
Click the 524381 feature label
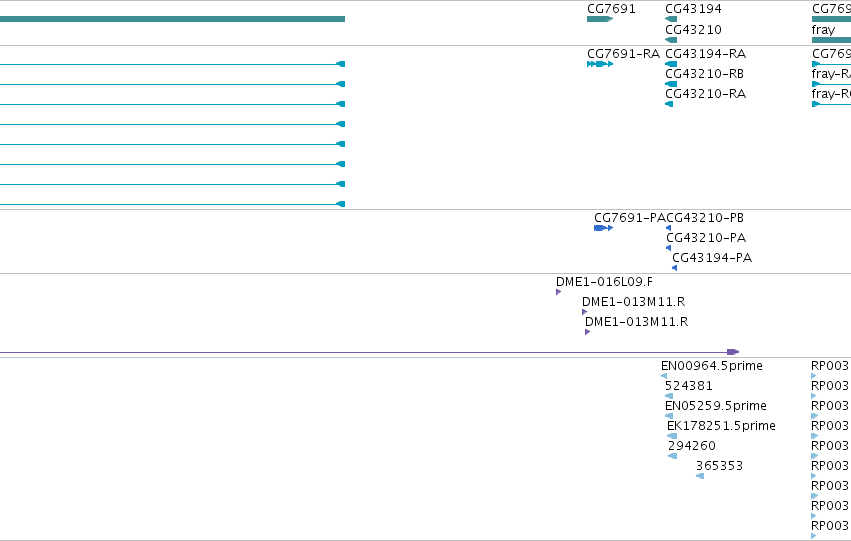(x=689, y=386)
